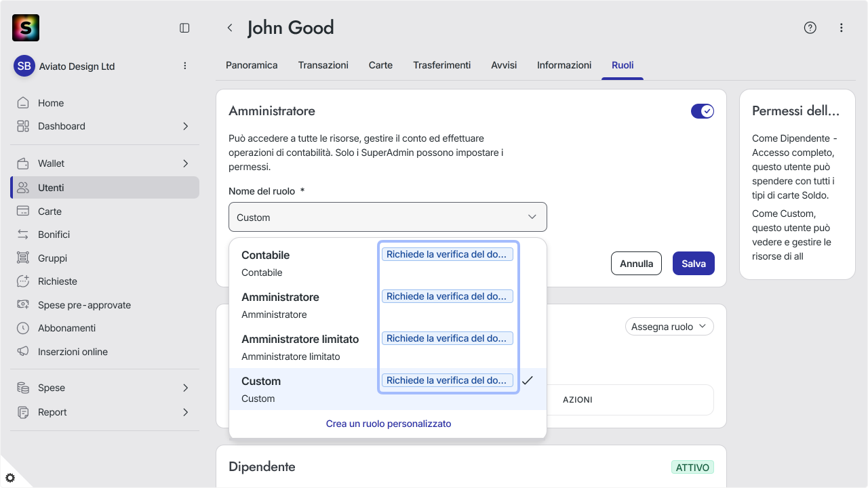The width and height of the screenshot is (868, 488).
Task: Click the Soldo logo icon
Action: [x=26, y=28]
